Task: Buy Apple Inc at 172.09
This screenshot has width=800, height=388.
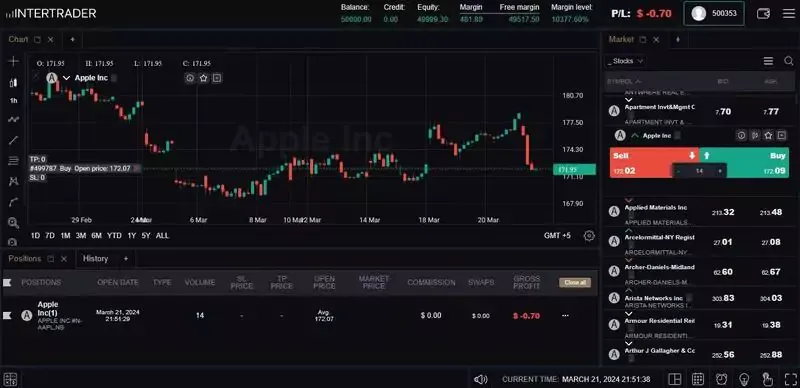Action: tap(758, 163)
